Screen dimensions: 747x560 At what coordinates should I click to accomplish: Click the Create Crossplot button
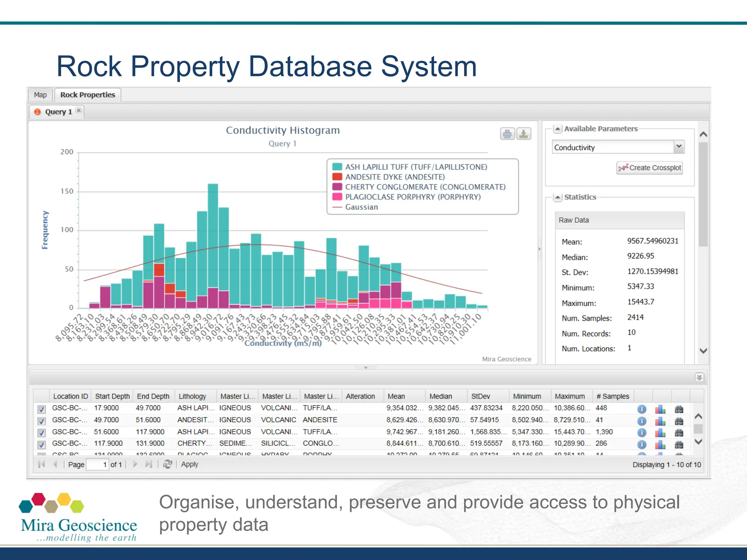point(650,168)
